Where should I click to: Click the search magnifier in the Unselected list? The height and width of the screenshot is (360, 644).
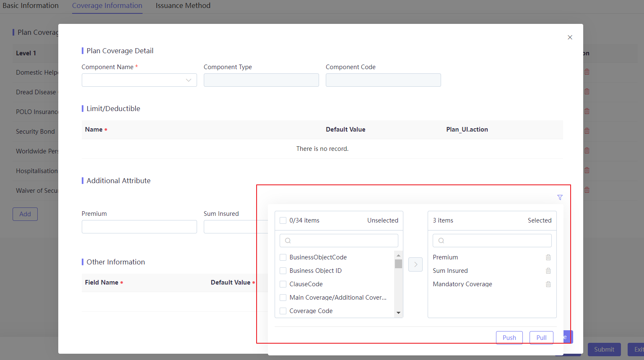(288, 240)
